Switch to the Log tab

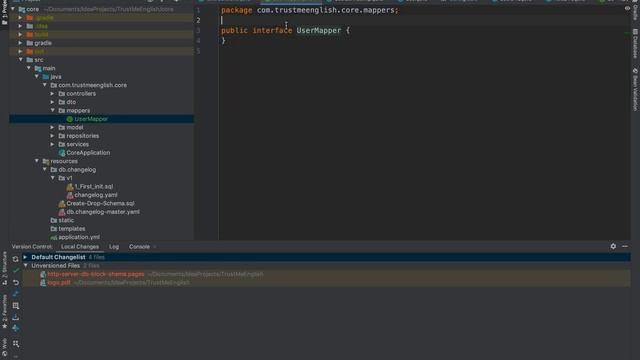click(x=114, y=247)
